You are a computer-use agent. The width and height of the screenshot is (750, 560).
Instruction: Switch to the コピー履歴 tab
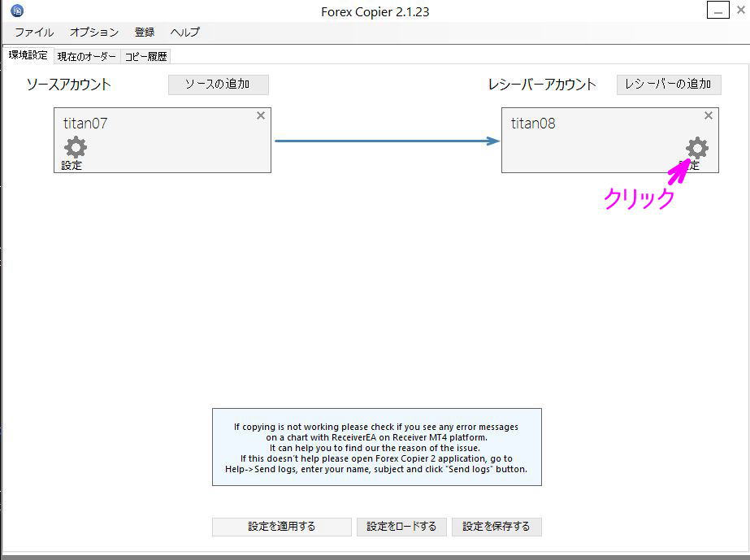(148, 56)
